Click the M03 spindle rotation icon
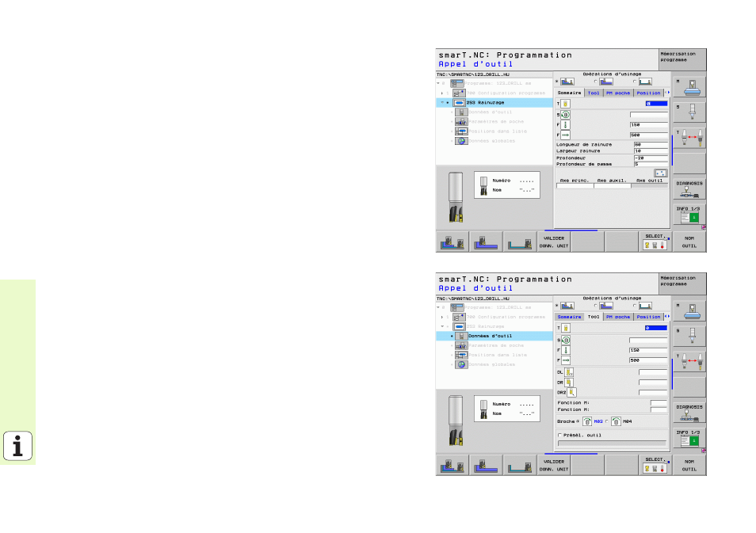This screenshot has width=756, height=533. coord(586,421)
